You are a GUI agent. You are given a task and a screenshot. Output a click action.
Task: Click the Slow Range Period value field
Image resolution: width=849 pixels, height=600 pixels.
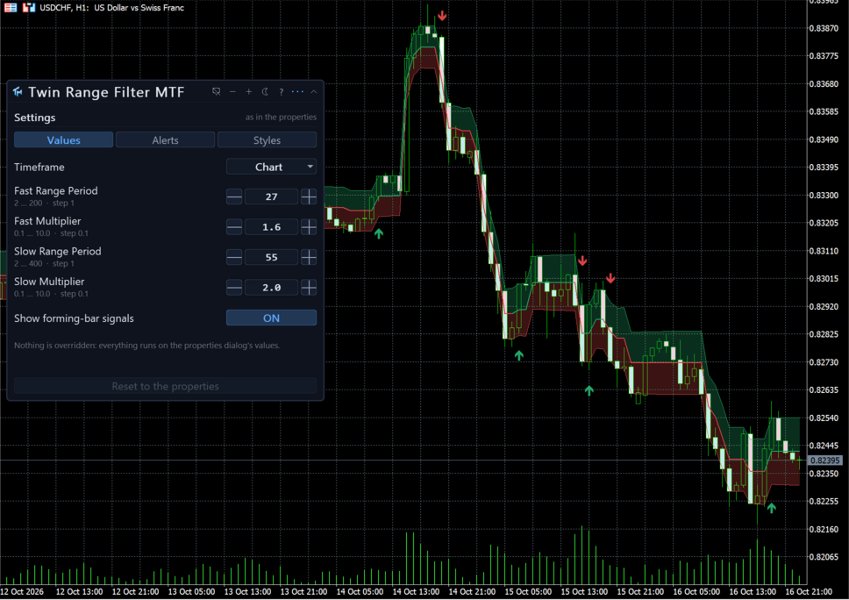pos(271,257)
